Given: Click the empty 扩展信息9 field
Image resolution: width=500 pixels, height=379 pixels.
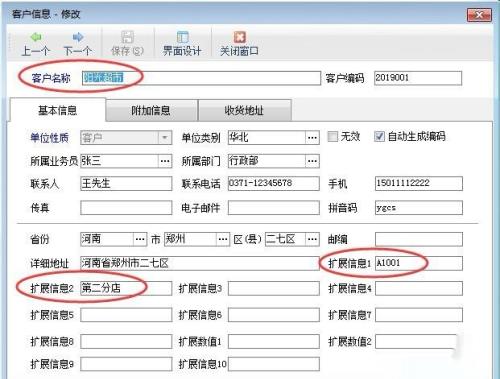Looking at the screenshot, I should click(126, 364).
